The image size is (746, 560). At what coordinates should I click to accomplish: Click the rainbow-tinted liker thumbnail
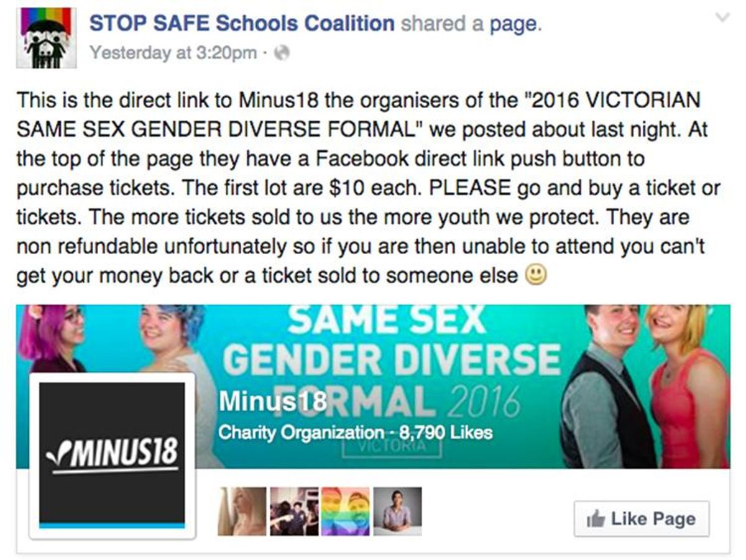[x=345, y=511]
